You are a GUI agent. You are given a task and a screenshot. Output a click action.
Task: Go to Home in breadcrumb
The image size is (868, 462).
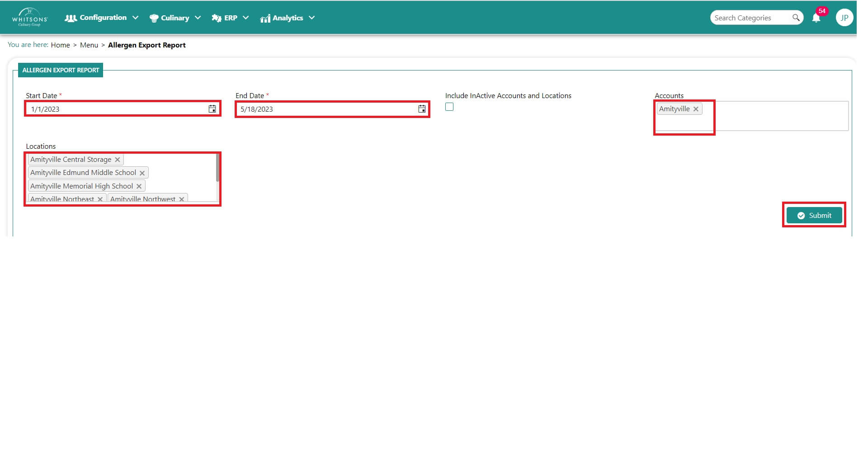point(60,45)
